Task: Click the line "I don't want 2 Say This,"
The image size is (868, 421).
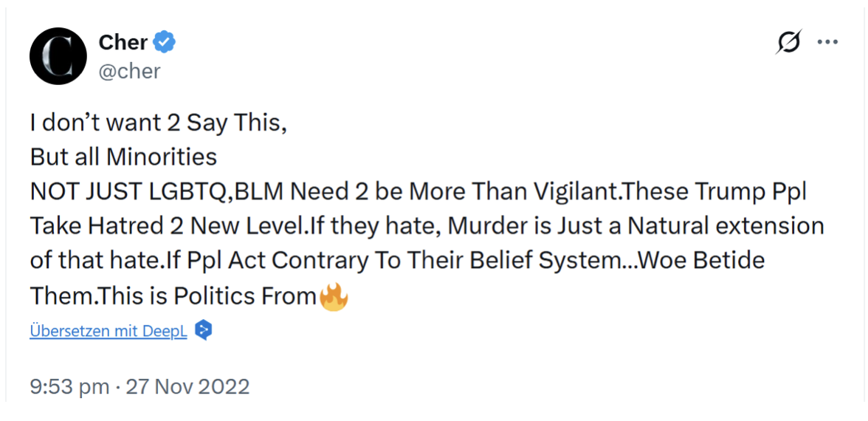Action: click(x=158, y=123)
